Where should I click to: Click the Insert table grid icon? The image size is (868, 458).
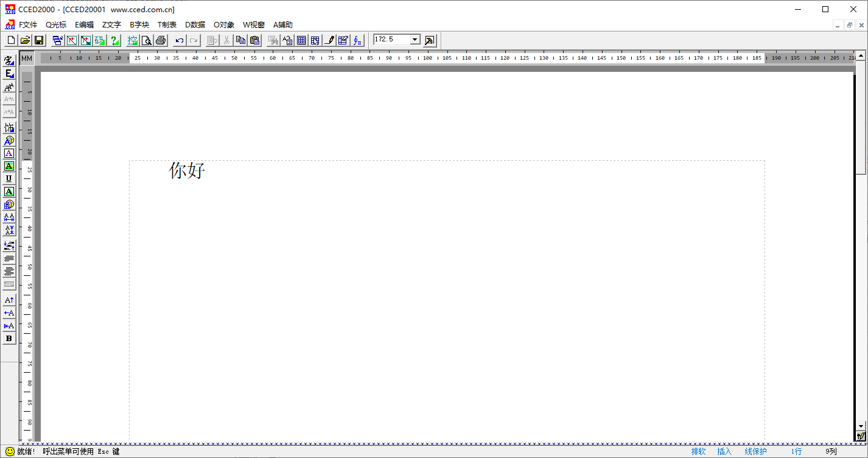coord(301,40)
